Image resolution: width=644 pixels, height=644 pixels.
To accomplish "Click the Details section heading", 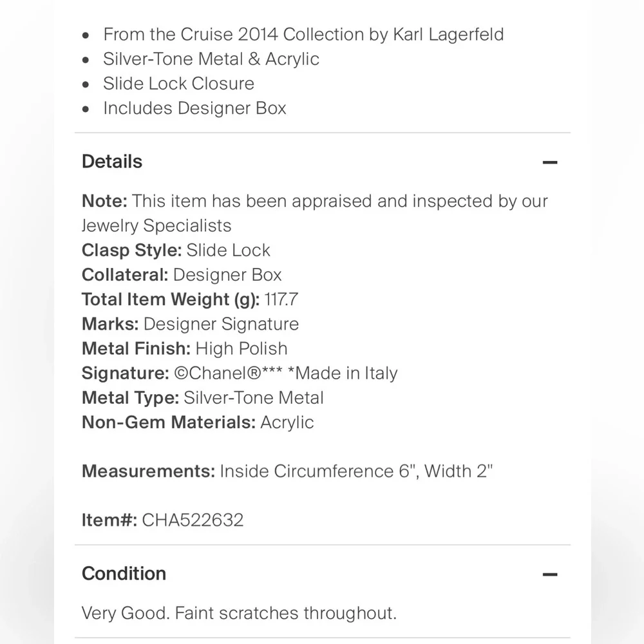I will [x=112, y=162].
